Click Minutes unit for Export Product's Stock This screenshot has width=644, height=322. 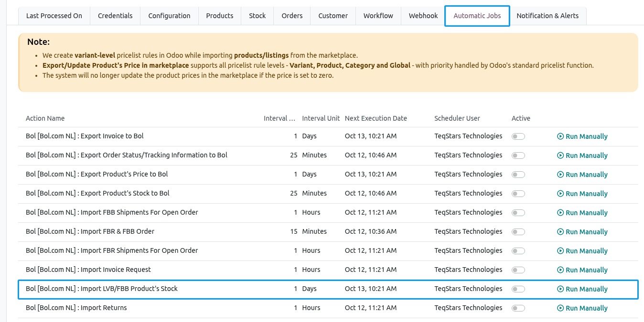tap(314, 193)
